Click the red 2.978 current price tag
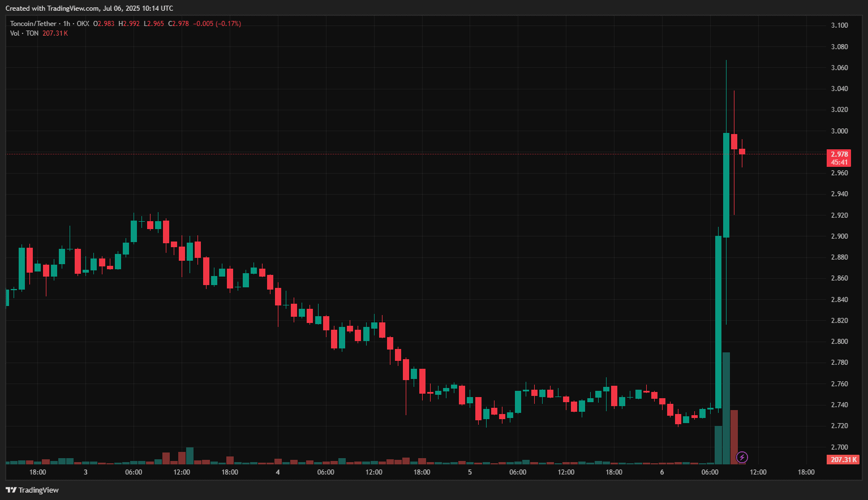This screenshot has height=500, width=868. pyautogui.click(x=839, y=154)
